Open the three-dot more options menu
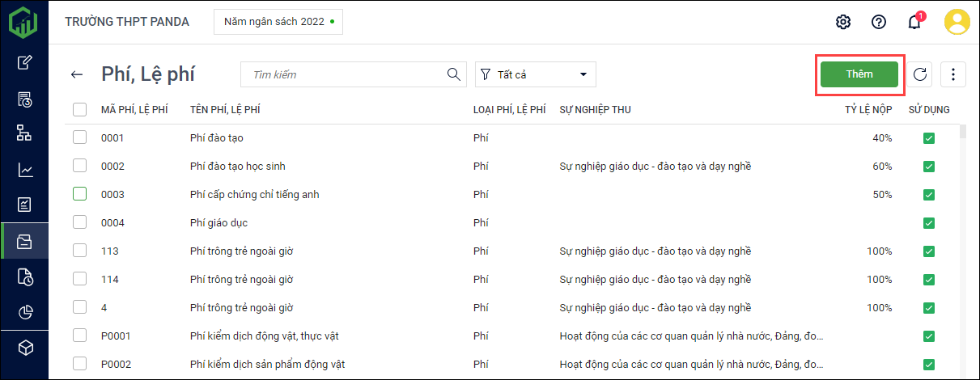Screen dimensions: 980x380 953,74
